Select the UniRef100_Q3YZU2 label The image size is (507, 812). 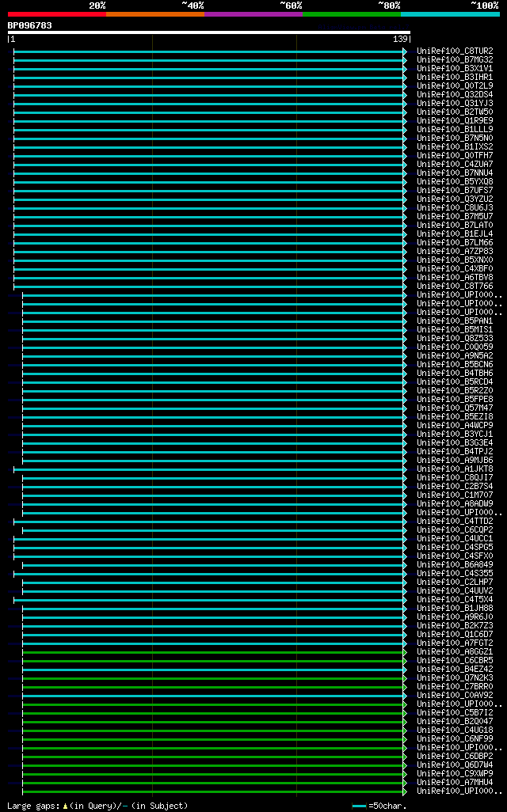tap(456, 199)
